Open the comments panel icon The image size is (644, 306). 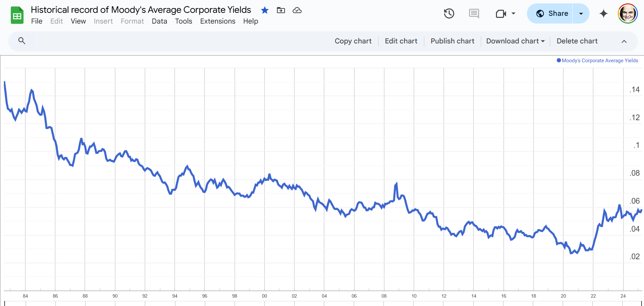click(474, 13)
